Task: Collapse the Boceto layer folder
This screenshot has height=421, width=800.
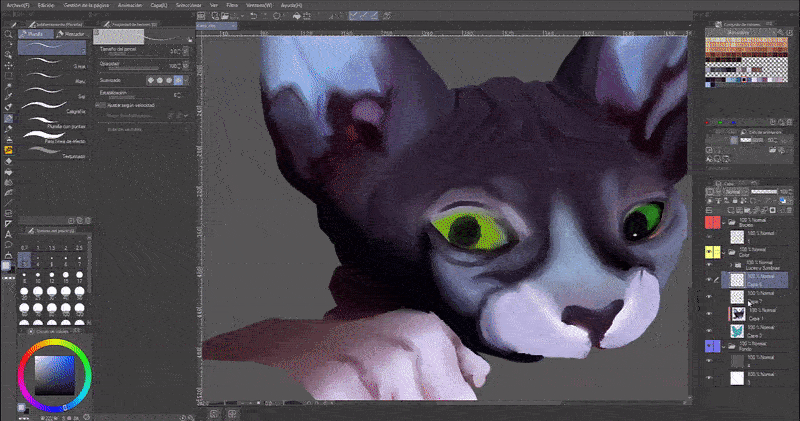Action: pyautogui.click(x=724, y=222)
